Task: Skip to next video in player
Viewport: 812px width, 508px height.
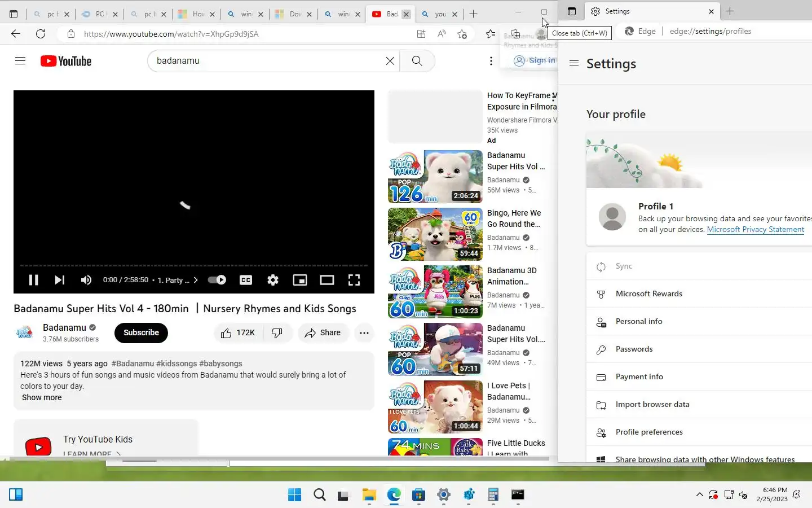Action: click(x=60, y=280)
